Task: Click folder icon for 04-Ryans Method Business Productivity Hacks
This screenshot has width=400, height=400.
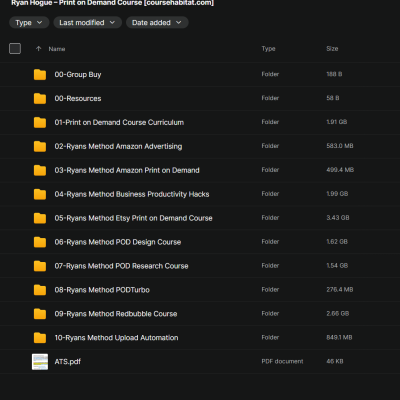Action: click(x=40, y=194)
